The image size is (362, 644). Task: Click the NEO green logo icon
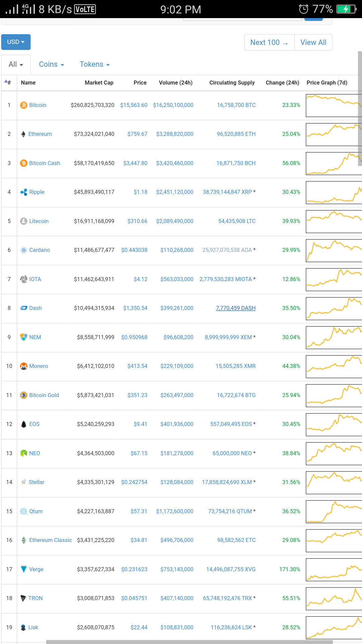pyautogui.click(x=23, y=453)
